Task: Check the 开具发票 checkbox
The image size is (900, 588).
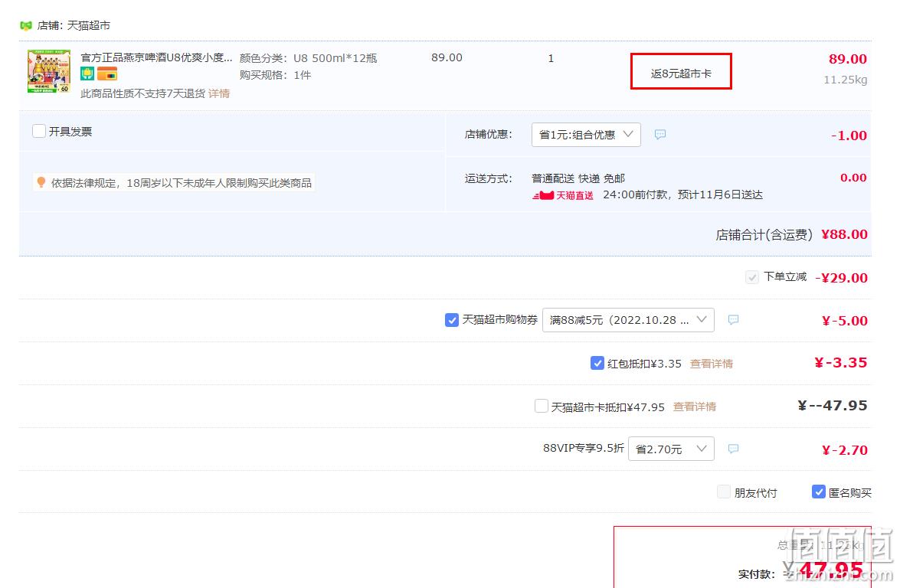Action: coord(39,132)
